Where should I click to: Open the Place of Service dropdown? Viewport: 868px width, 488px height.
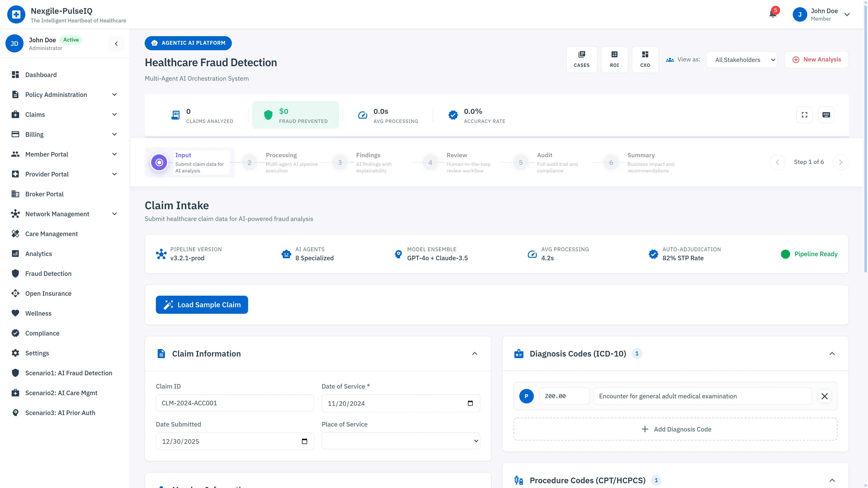point(400,441)
